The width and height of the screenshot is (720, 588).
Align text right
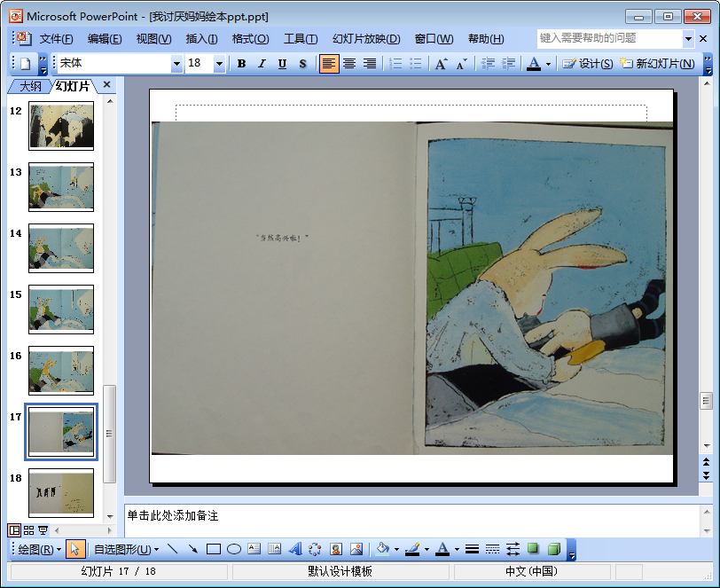coord(370,63)
